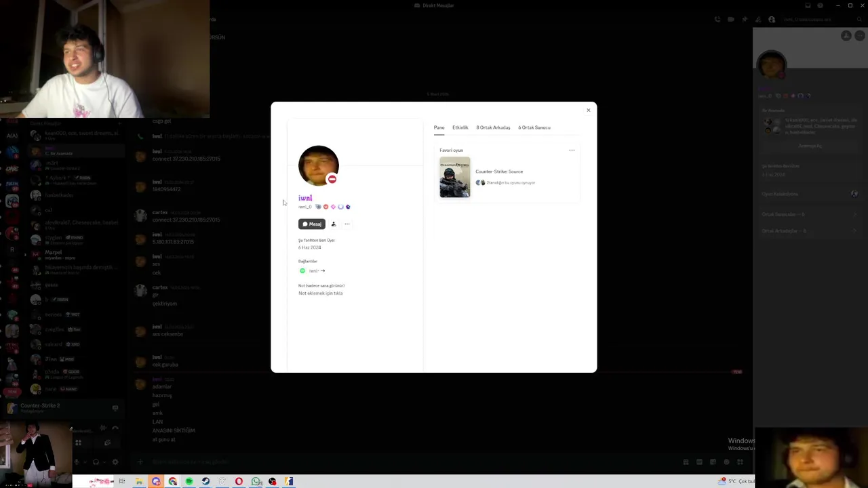Open Discord from Windows taskbar
The width and height of the screenshot is (868, 488).
coord(156,481)
